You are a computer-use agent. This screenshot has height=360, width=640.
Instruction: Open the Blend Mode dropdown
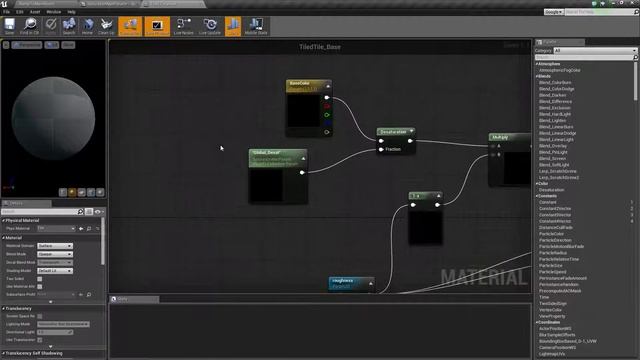(55, 254)
